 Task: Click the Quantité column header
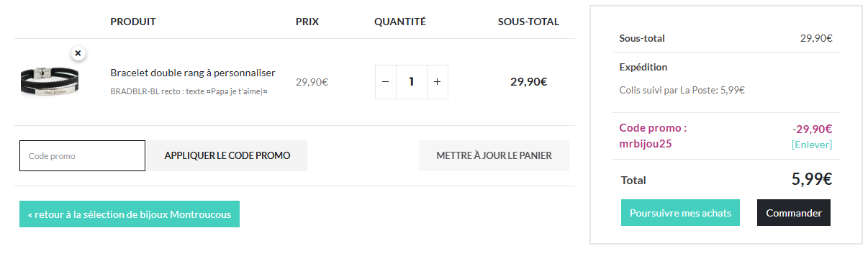coord(400,22)
